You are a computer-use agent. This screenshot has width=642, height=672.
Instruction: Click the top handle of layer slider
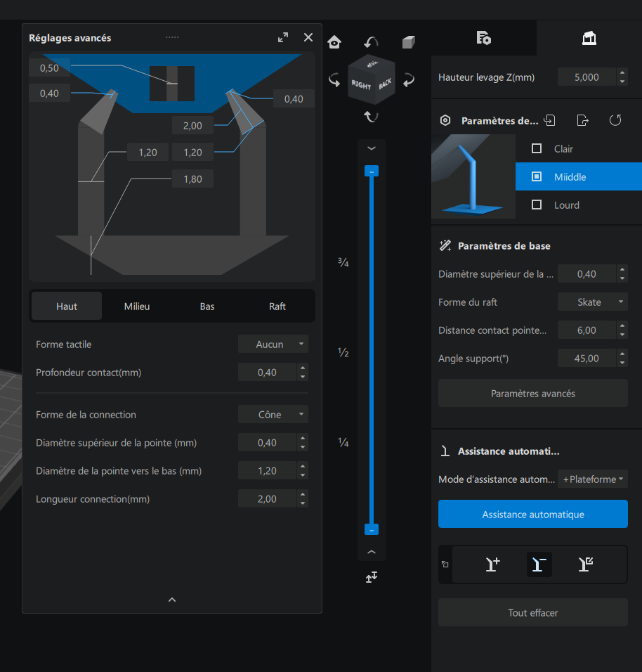pos(372,172)
